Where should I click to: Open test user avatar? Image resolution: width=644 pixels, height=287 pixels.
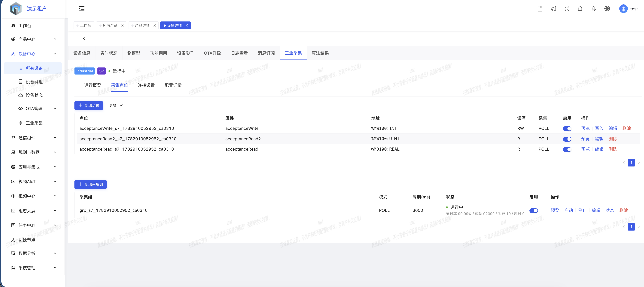[623, 9]
